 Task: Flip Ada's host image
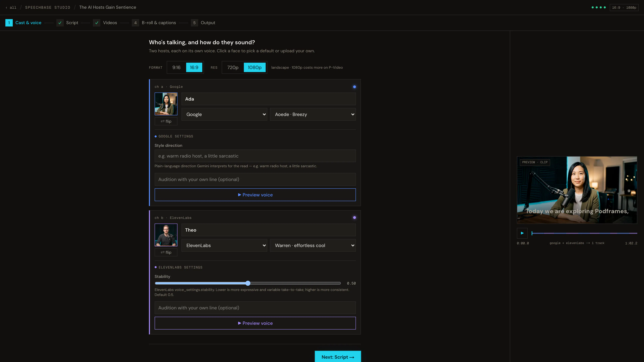pos(166,121)
